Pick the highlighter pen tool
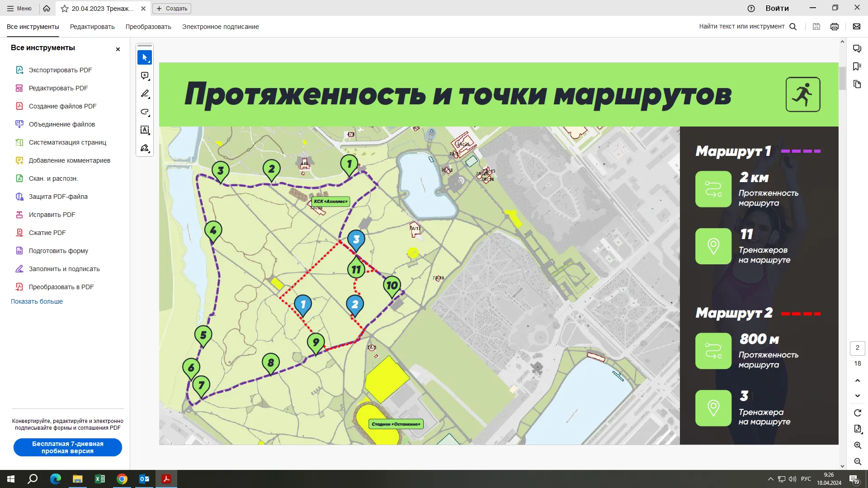Image resolution: width=868 pixels, height=488 pixels. pos(145,94)
